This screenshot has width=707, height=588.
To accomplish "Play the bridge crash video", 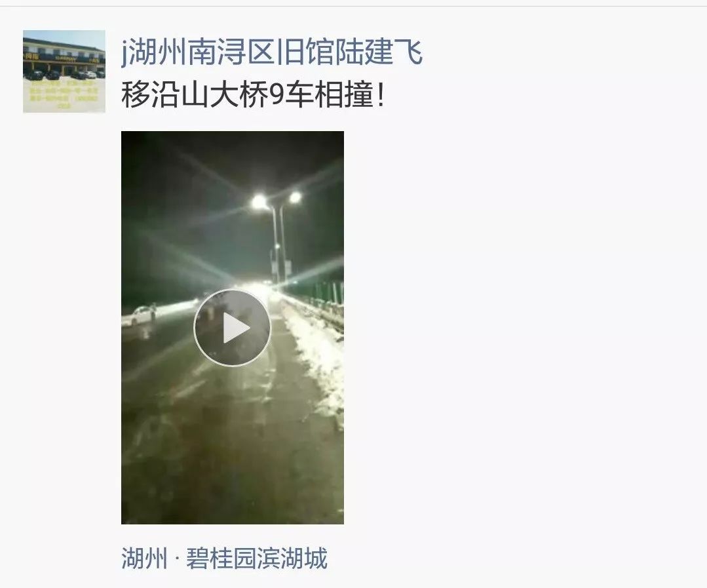I will pos(232,328).
